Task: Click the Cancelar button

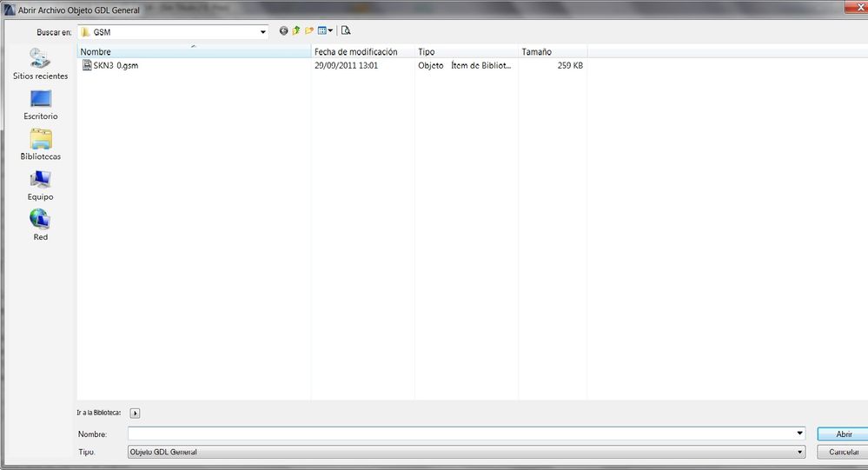Action: coord(843,452)
